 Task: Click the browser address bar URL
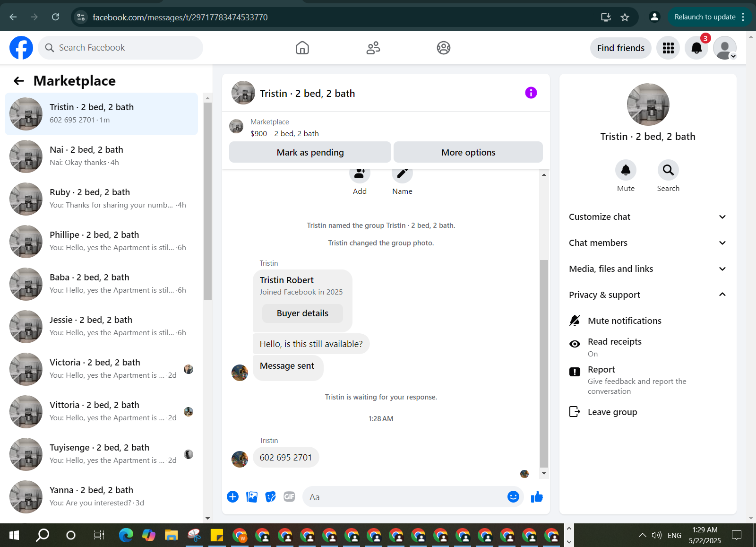coord(180,17)
